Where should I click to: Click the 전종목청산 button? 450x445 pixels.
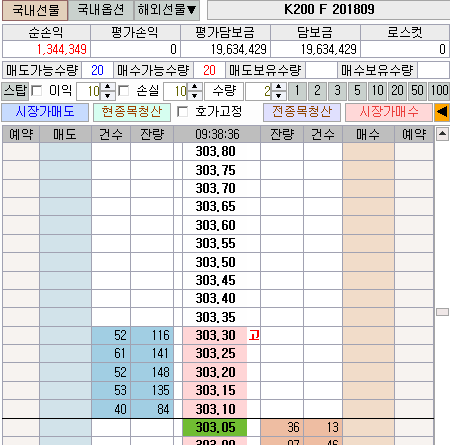point(302,112)
